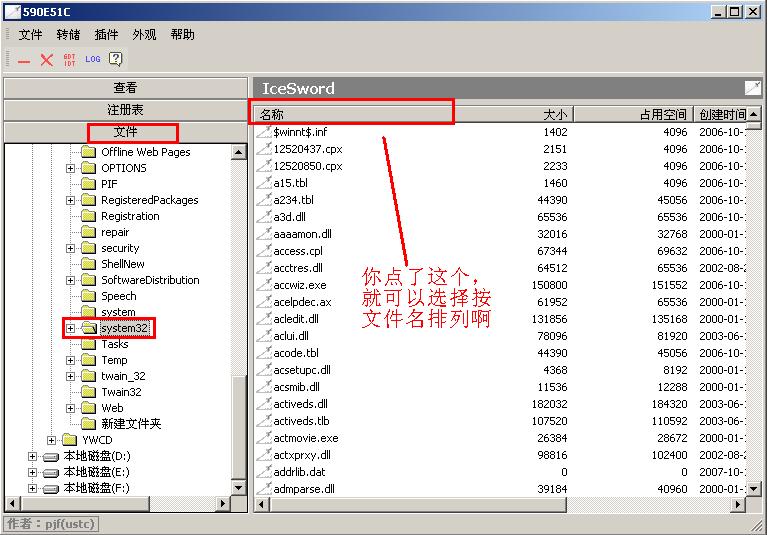The height and width of the screenshot is (535, 767).
Task: Select the Tasks folder
Action: 114,344
